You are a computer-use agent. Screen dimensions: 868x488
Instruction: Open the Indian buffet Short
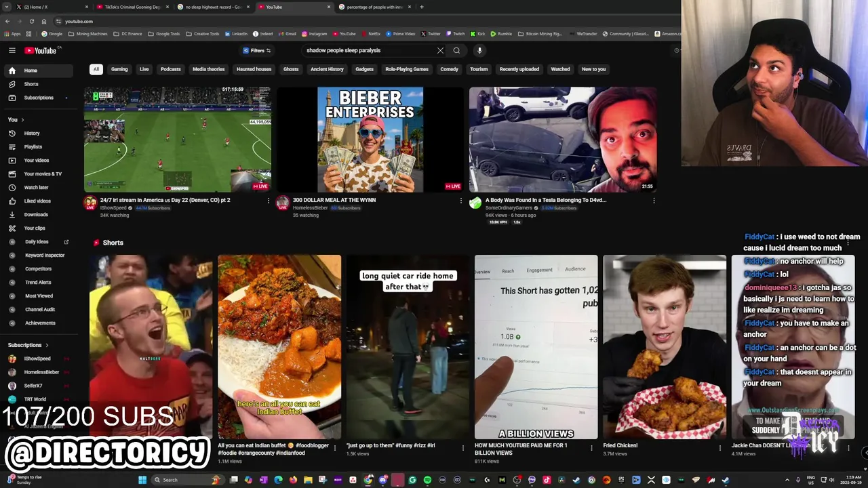coord(279,347)
